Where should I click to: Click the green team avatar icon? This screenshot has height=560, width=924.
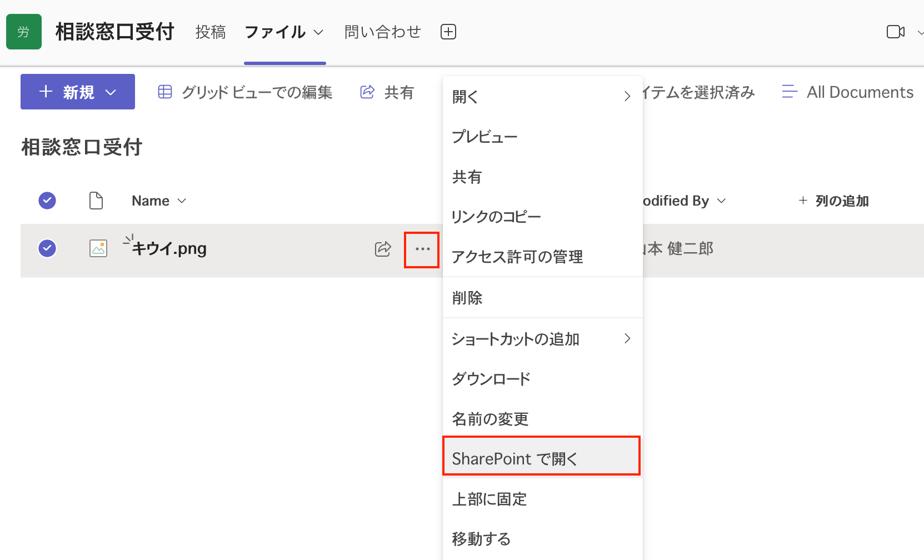(23, 32)
